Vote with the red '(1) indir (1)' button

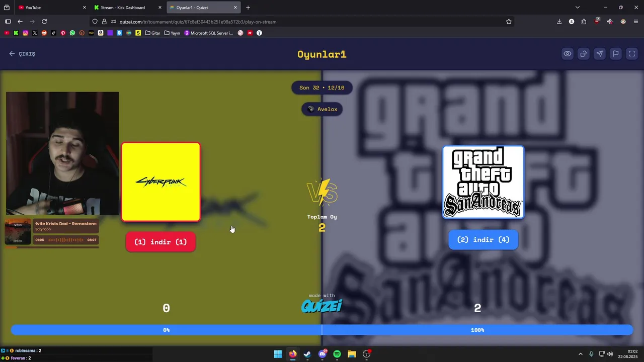coord(160,242)
